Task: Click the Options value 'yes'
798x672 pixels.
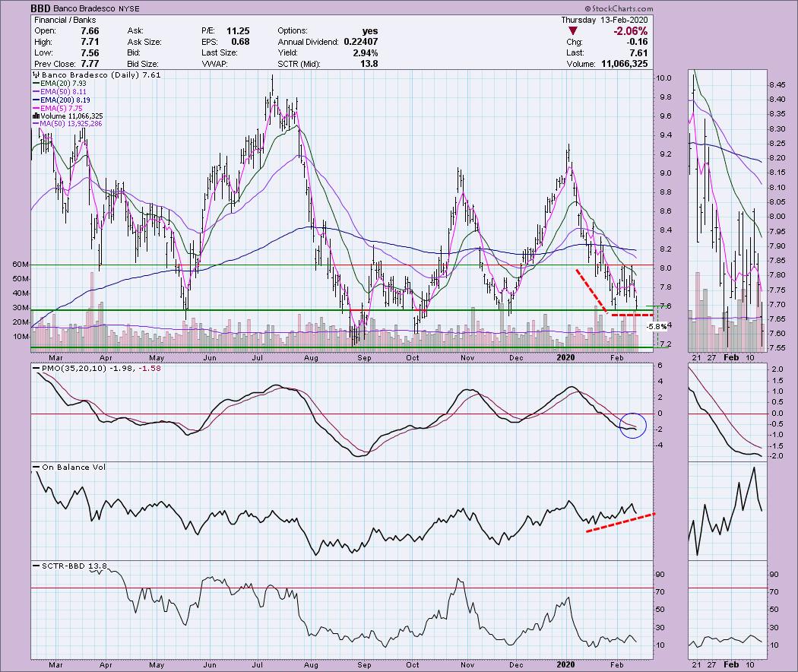Action: point(370,31)
